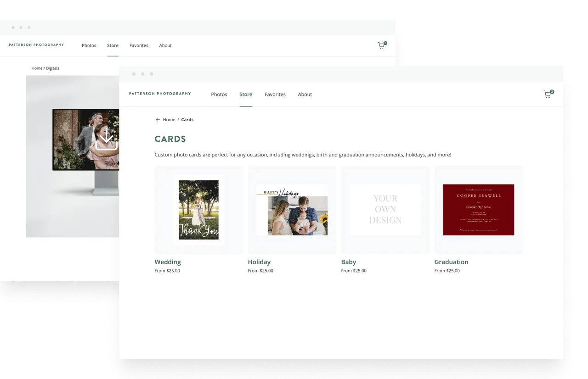Click the Holiday card thumbnail
This screenshot has width=588, height=379.
point(292,210)
